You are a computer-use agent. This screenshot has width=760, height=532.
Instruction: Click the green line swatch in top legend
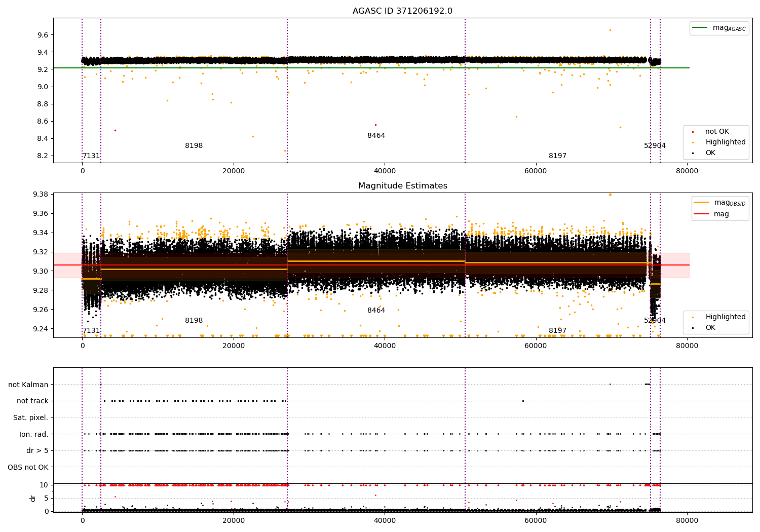tap(700, 28)
